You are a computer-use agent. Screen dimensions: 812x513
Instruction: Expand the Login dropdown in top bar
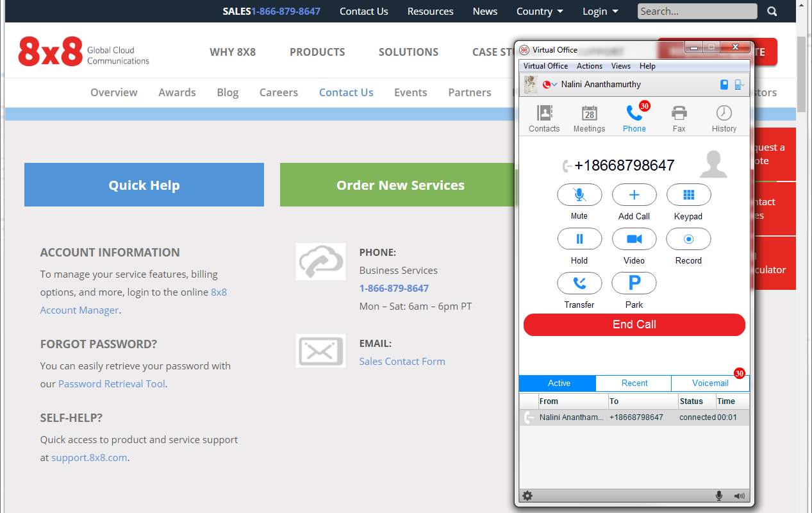pyautogui.click(x=601, y=12)
